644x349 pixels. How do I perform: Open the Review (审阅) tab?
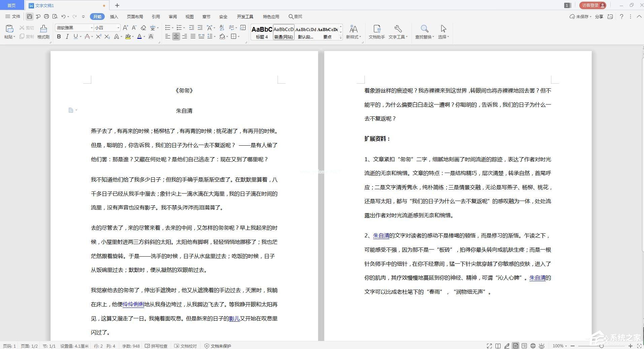click(173, 17)
